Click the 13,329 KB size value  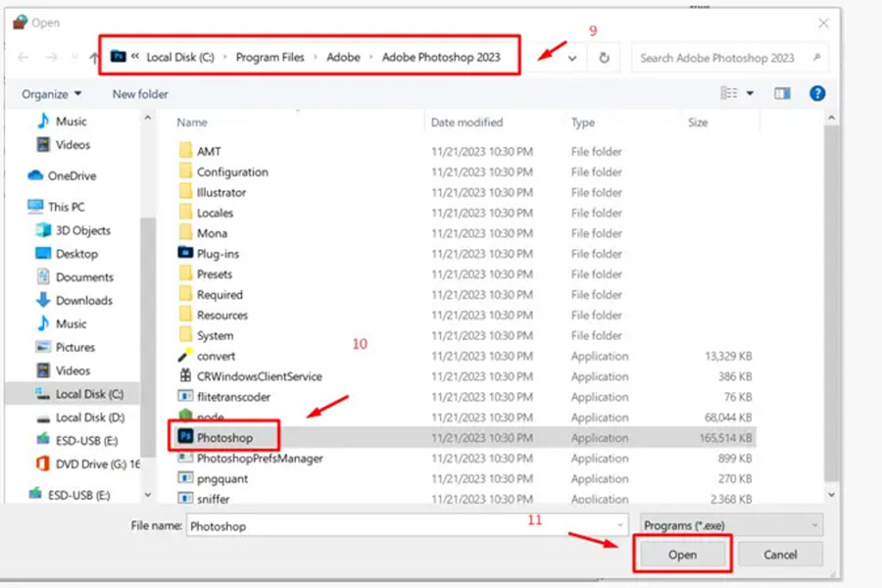(x=728, y=356)
